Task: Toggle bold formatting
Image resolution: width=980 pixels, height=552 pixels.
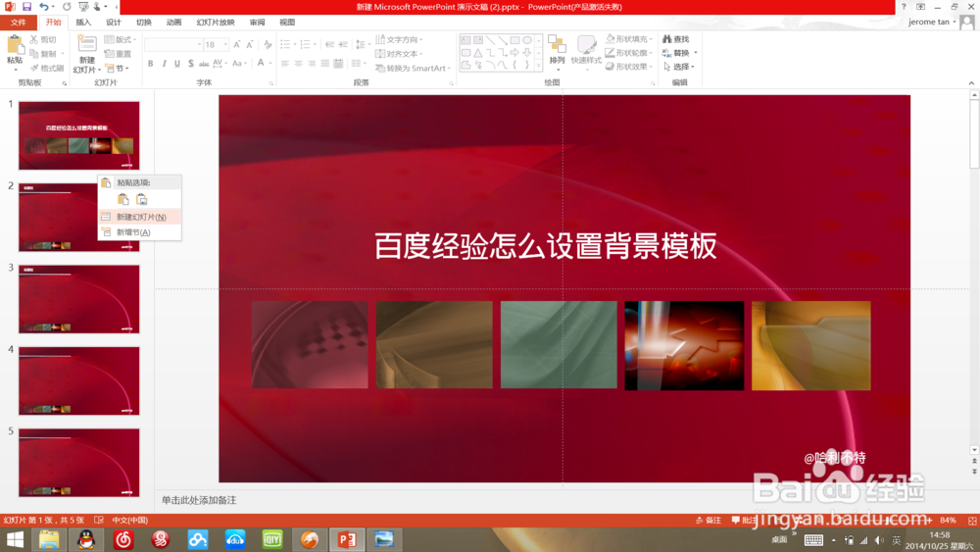Action: (x=151, y=63)
